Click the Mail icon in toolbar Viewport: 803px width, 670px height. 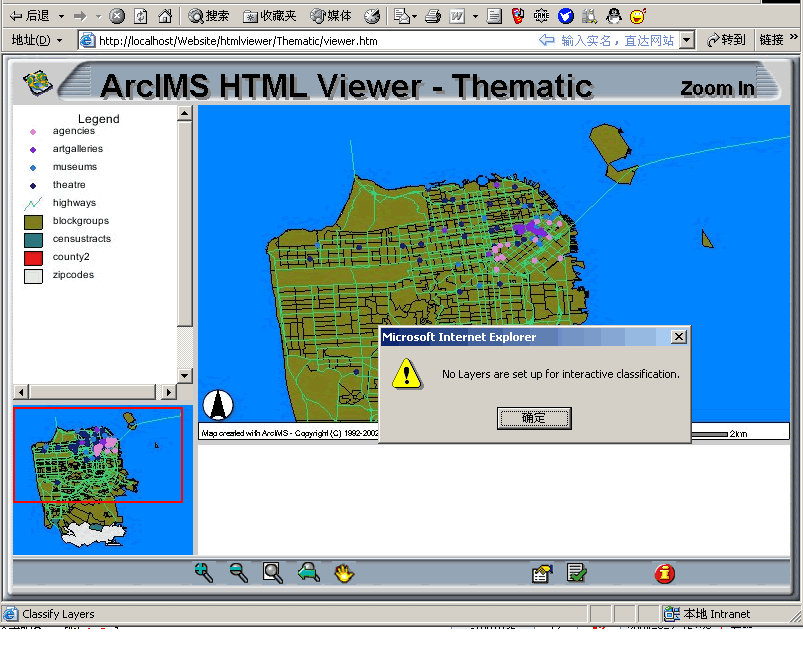[x=402, y=16]
